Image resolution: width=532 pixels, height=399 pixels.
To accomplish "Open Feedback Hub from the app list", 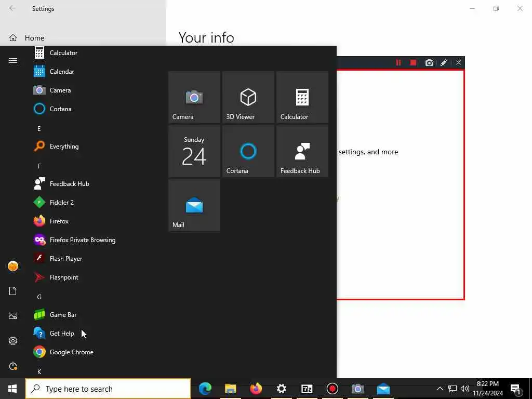I will [x=96, y=183].
